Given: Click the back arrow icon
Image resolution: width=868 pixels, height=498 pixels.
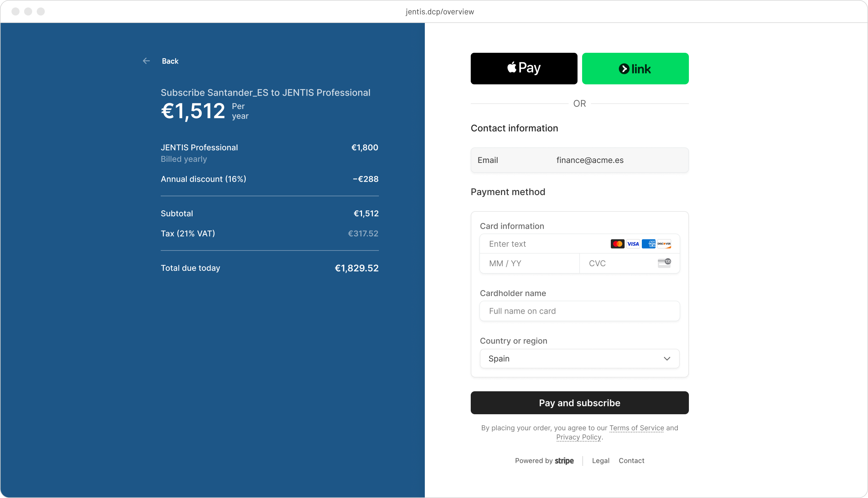Looking at the screenshot, I should point(146,61).
